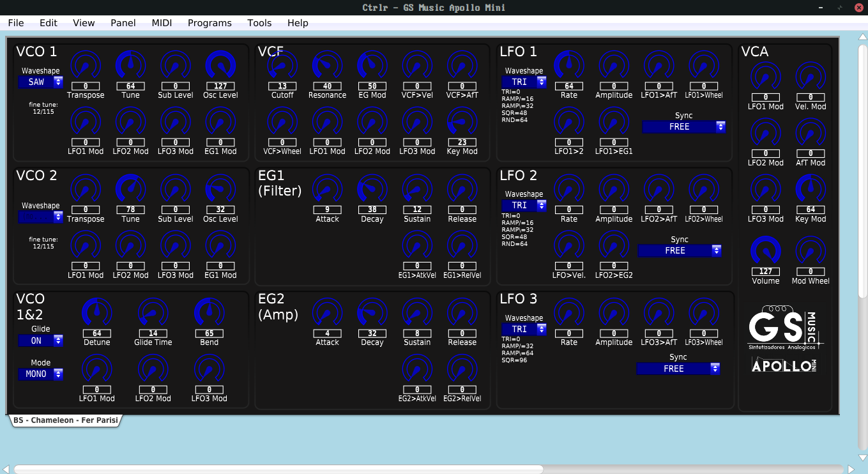Click the VCA Volume knob
This screenshot has height=474, width=868.
tap(765, 251)
